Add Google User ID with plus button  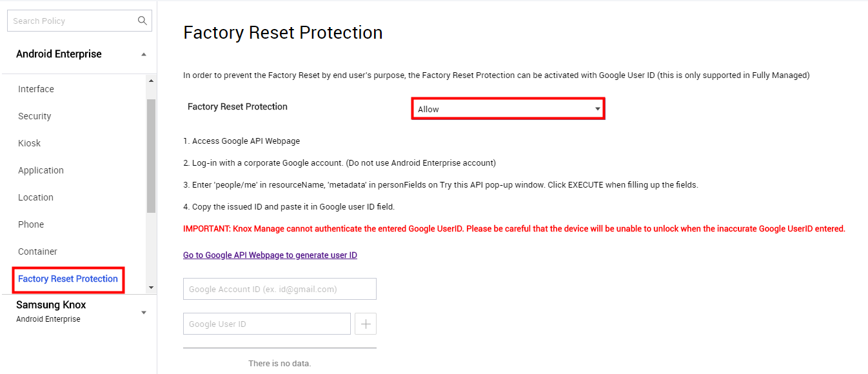(x=366, y=324)
